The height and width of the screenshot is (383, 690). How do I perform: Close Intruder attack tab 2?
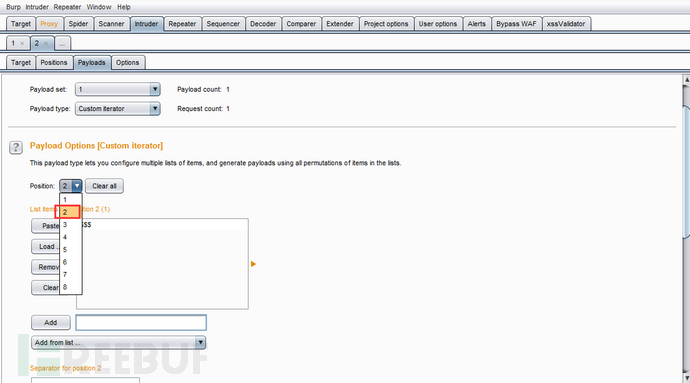click(46, 44)
